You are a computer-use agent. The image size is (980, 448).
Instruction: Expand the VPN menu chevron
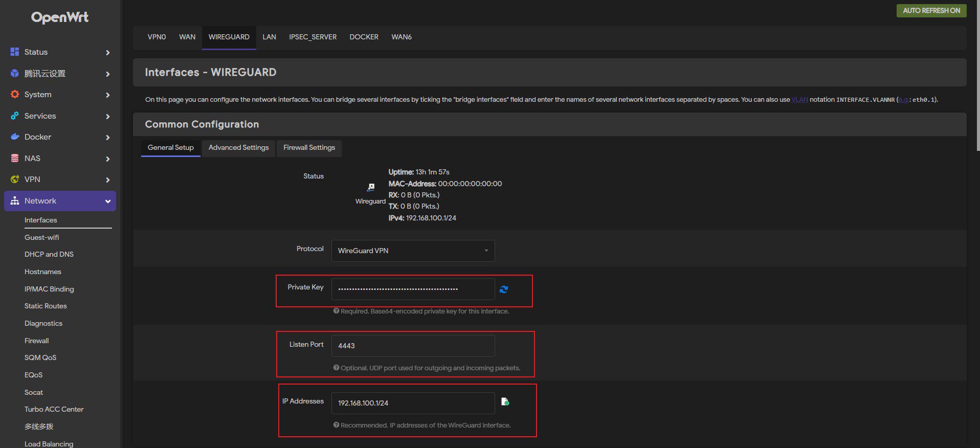pos(108,180)
